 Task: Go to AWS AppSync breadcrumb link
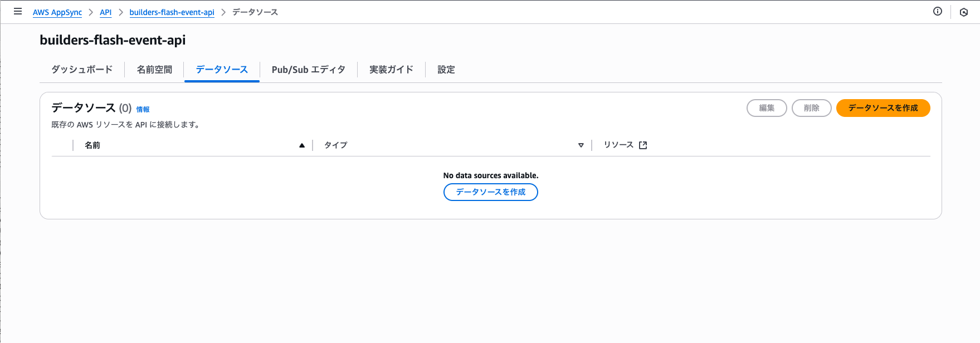[57, 12]
